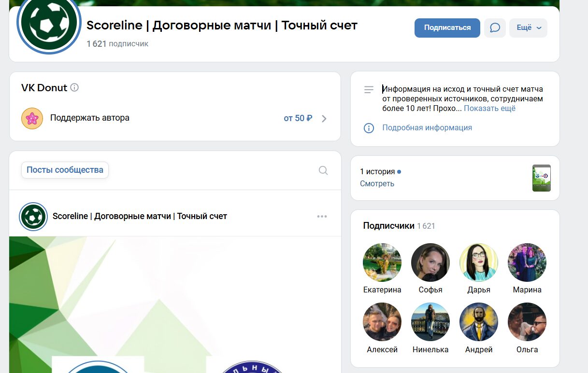Click the pink VK Donut star icon
Viewport: 588px width, 373px height.
tap(32, 118)
